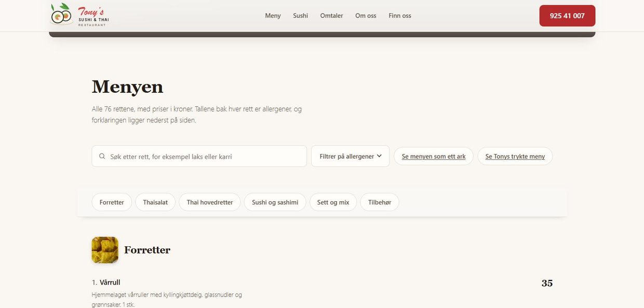Call the 925 41 007 phone button
This screenshot has width=644, height=308.
point(567,16)
